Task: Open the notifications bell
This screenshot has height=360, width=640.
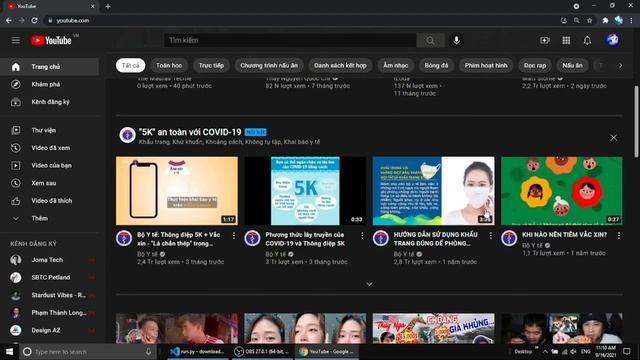Action: pos(587,40)
